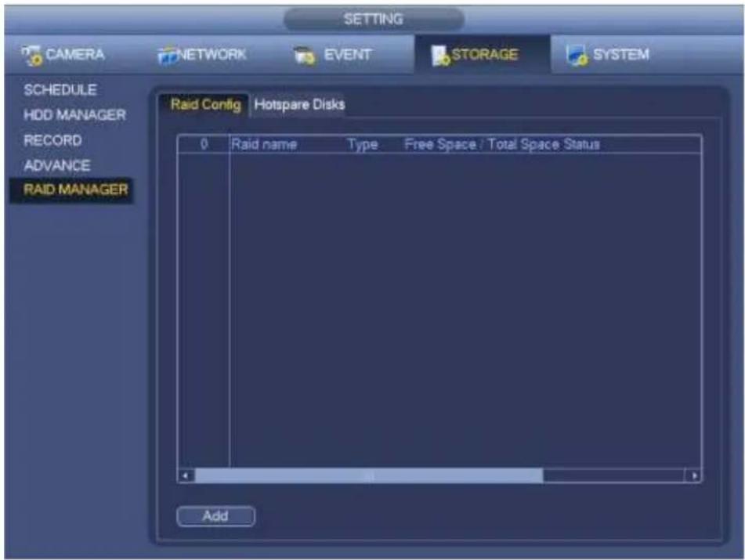
Task: Click the Status column header
Action: coord(581,144)
